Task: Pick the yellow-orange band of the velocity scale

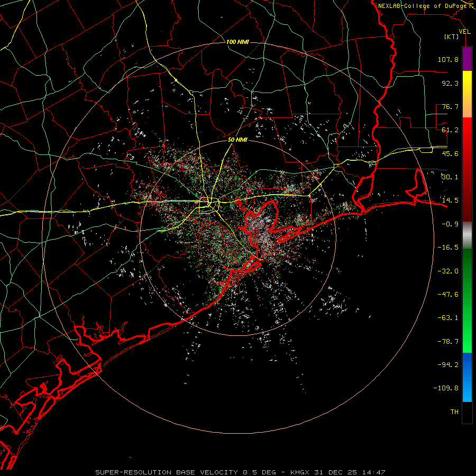Action: coord(467,95)
